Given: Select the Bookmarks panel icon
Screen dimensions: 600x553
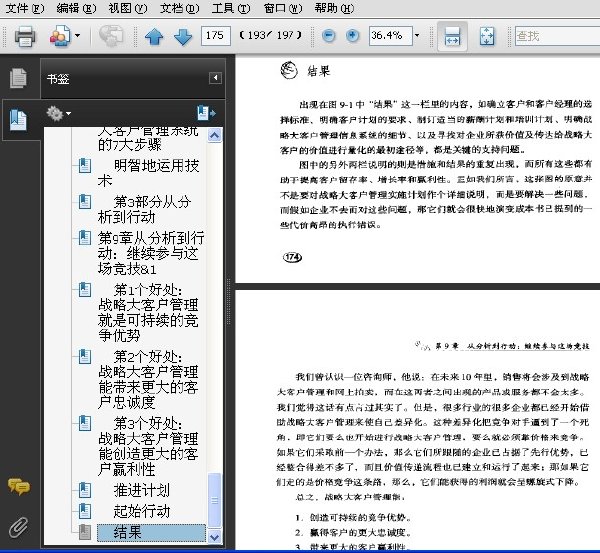Looking at the screenshot, I should point(18,120).
